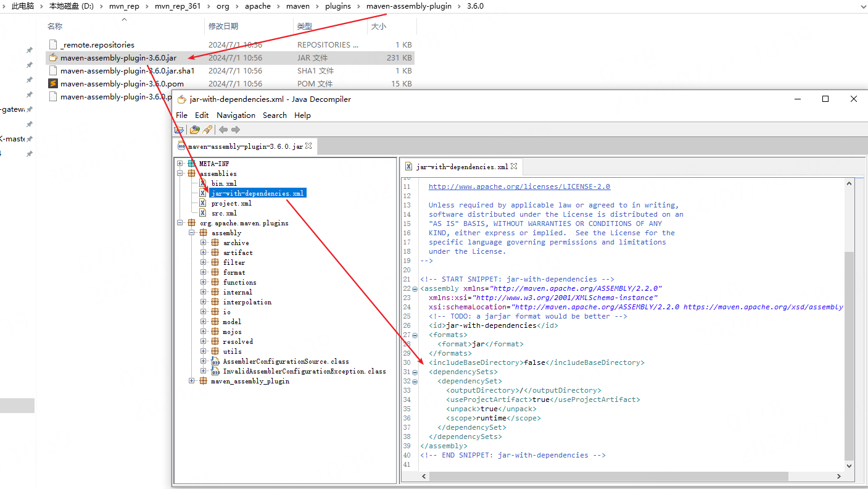Click the mojos package icon in tree
This screenshot has width=868, height=489.
215,332
